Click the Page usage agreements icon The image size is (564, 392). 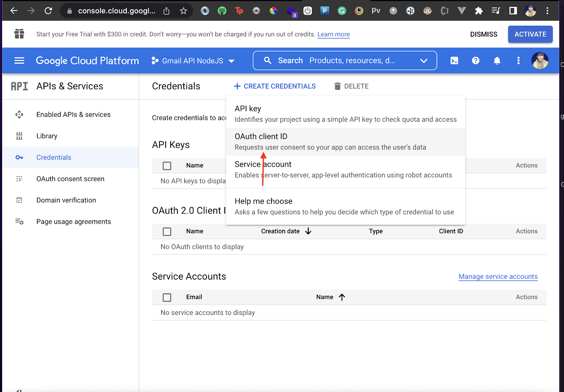[19, 222]
